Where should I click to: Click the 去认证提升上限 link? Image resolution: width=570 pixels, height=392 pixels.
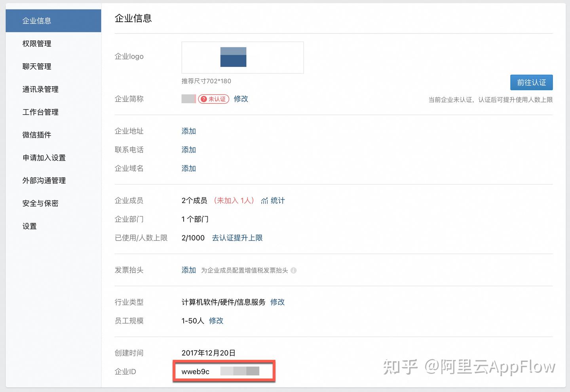click(x=237, y=238)
